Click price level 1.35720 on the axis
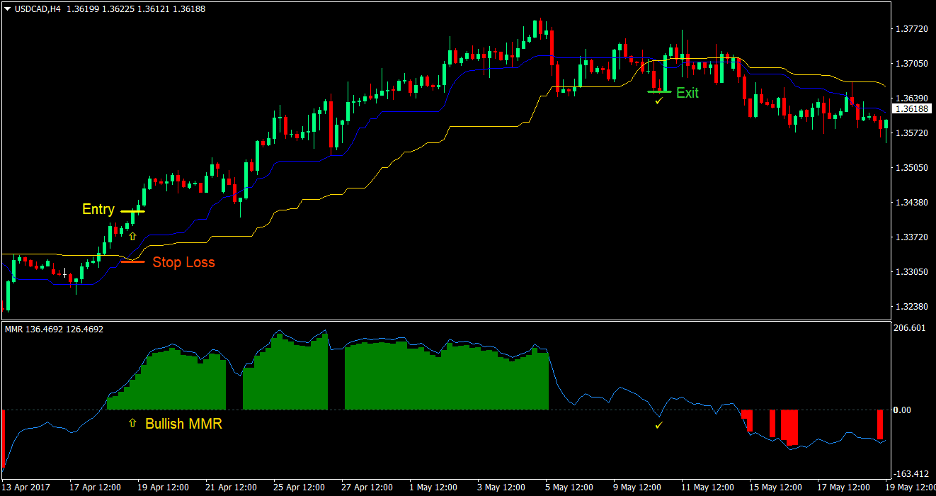Viewport: 936px width, 496px height. (912, 133)
